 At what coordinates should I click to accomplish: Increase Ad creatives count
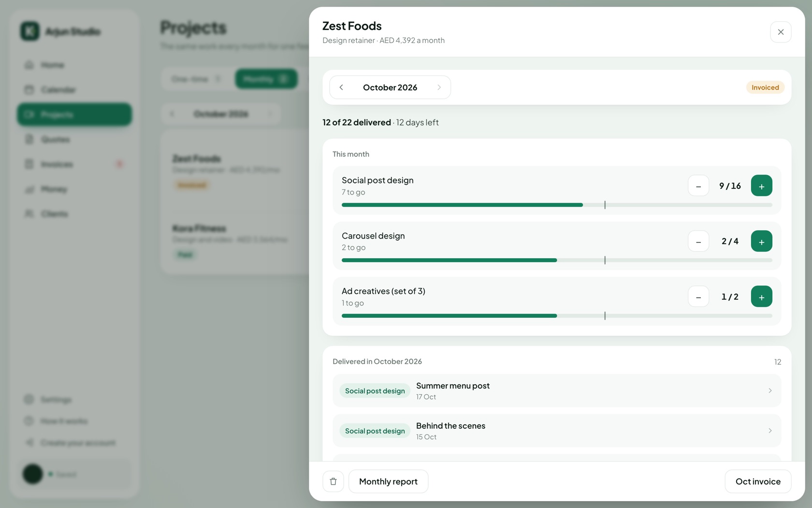point(761,297)
